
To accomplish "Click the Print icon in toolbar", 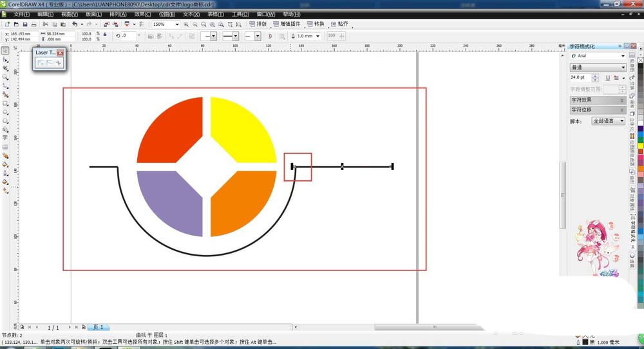I will 33,24.
